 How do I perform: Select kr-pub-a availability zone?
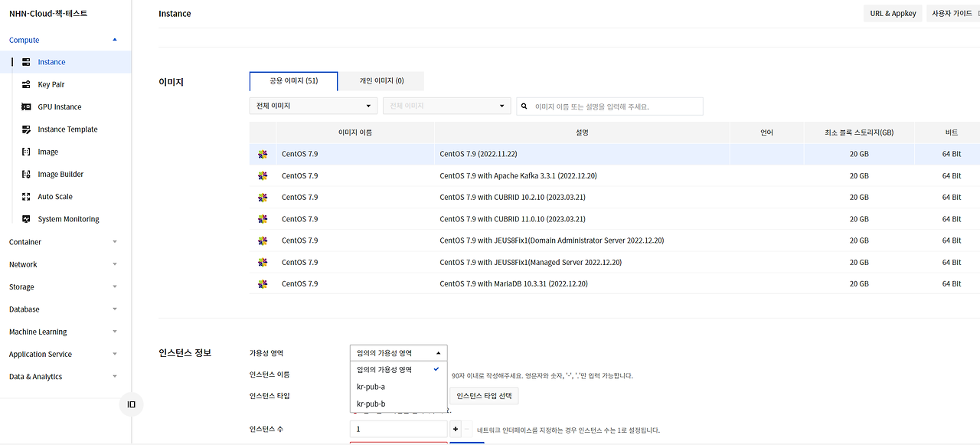[x=371, y=387]
